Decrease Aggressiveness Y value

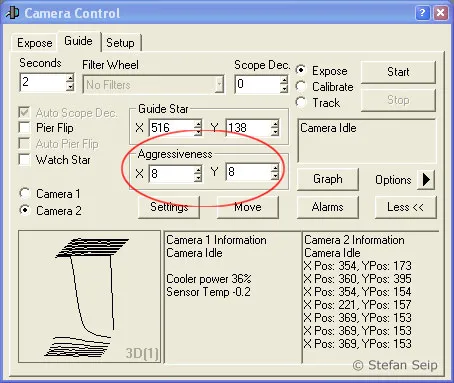click(275, 176)
